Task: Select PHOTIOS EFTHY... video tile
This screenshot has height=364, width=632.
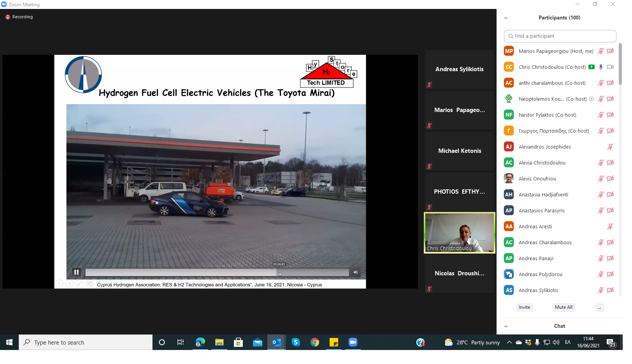Action: pyautogui.click(x=460, y=192)
